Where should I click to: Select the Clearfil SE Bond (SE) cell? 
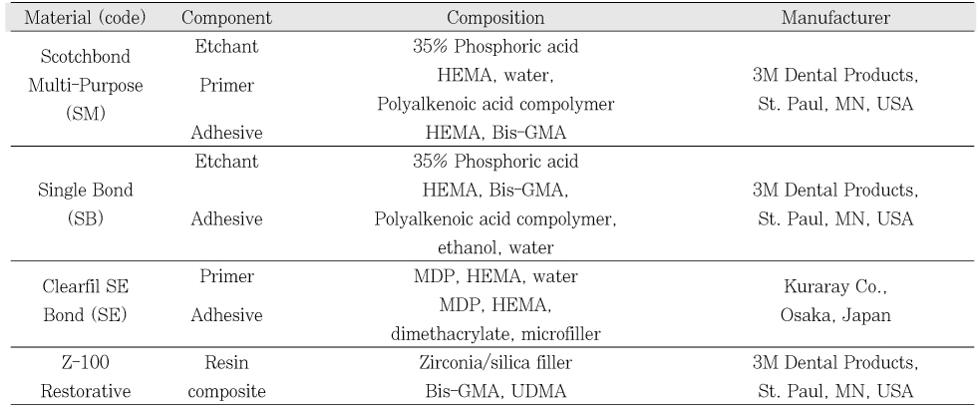point(86,300)
